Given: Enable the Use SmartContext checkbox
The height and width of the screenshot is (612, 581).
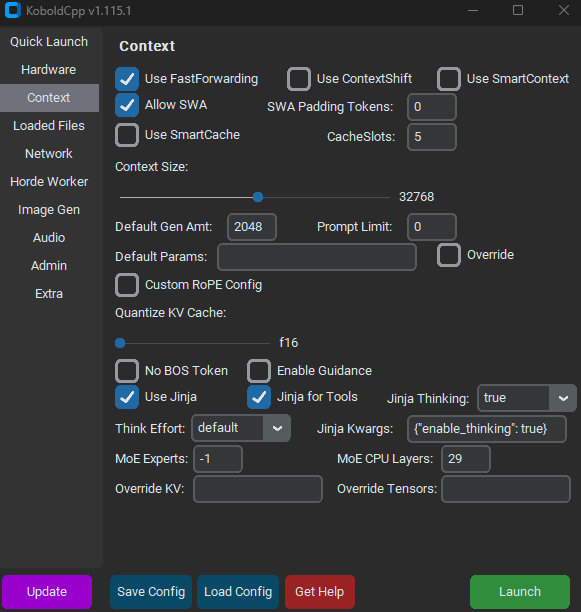Looking at the screenshot, I should [x=449, y=79].
